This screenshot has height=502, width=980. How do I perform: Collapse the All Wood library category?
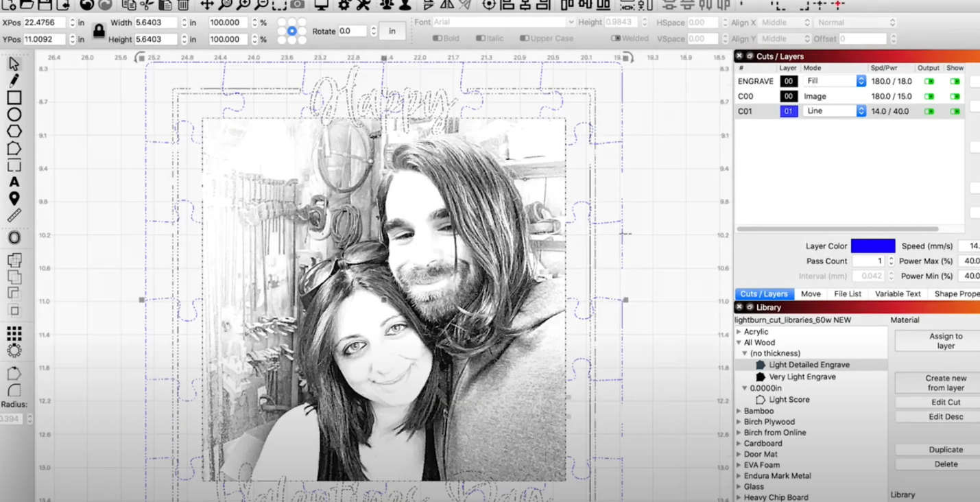[739, 342]
